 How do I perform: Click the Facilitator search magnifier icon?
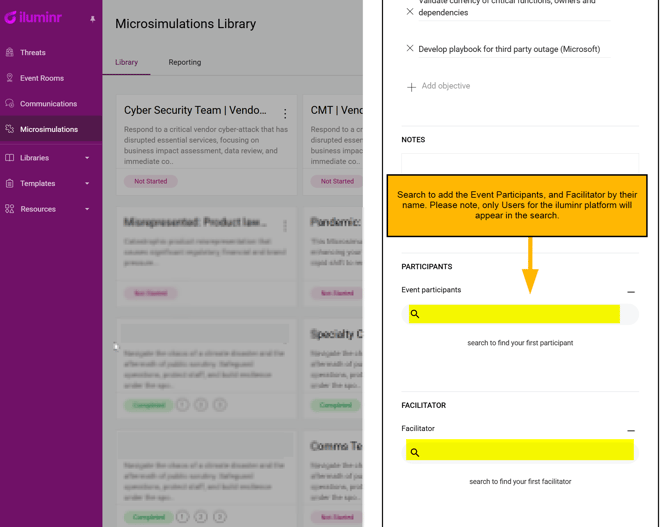pos(415,453)
